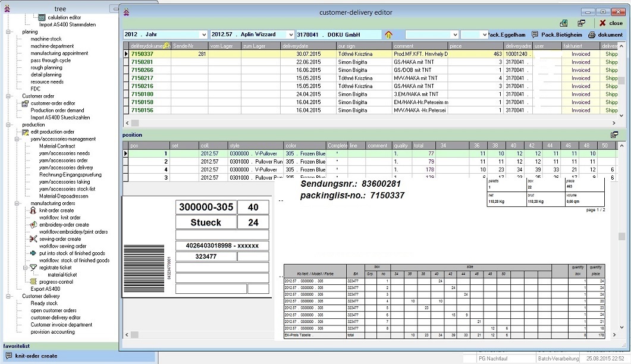This screenshot has width=631, height=364.
Task: Click the calulation editor calculator icon
Action: click(x=42, y=18)
